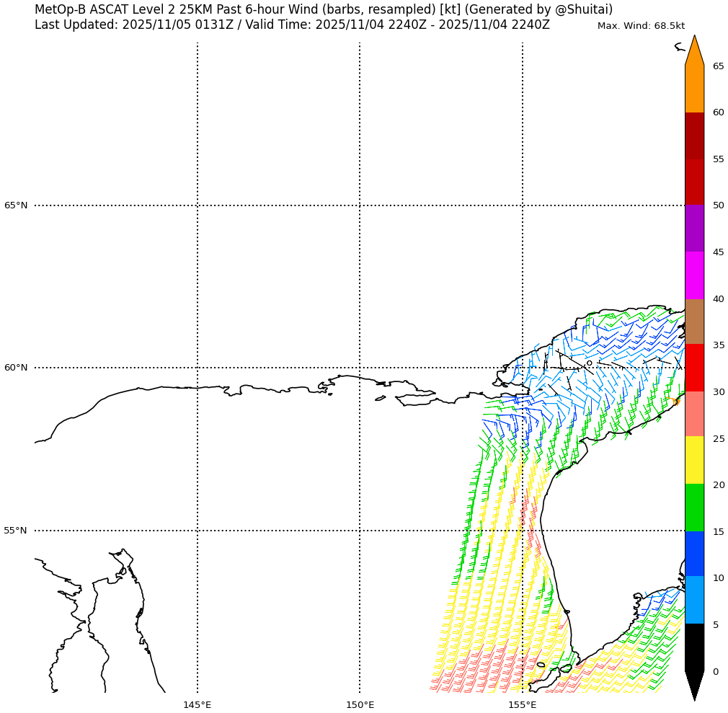Select the purple 45–50 kt colorbar segment
The width and height of the screenshot is (728, 713).
[x=694, y=229]
